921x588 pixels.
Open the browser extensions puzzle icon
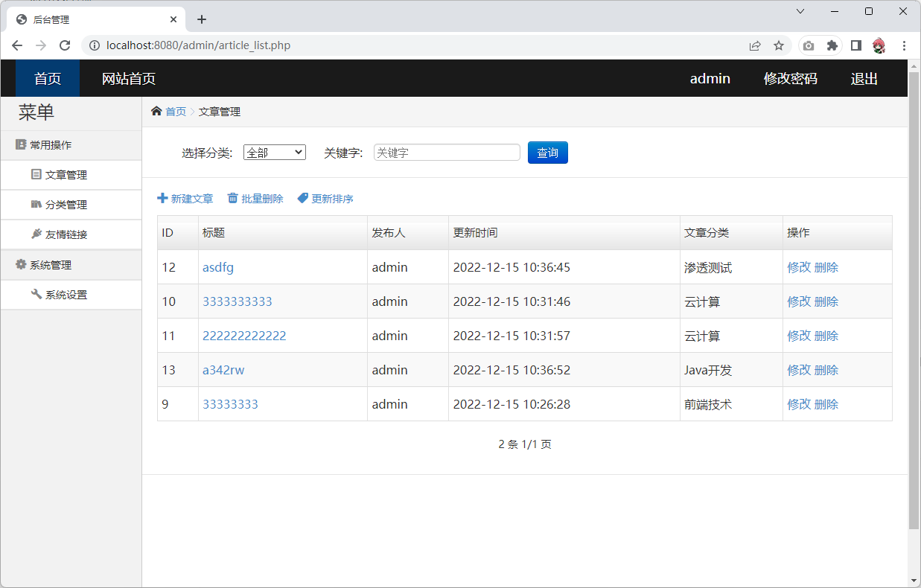click(x=832, y=45)
